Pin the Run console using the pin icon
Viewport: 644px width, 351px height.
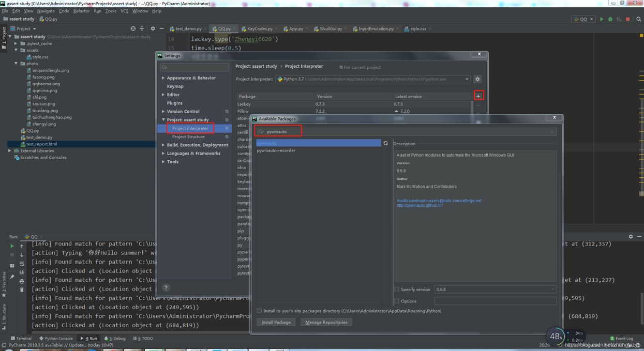12,276
